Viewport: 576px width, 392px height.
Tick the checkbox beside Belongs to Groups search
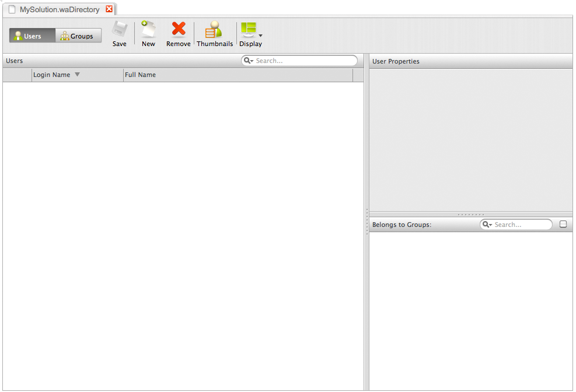[x=563, y=224]
